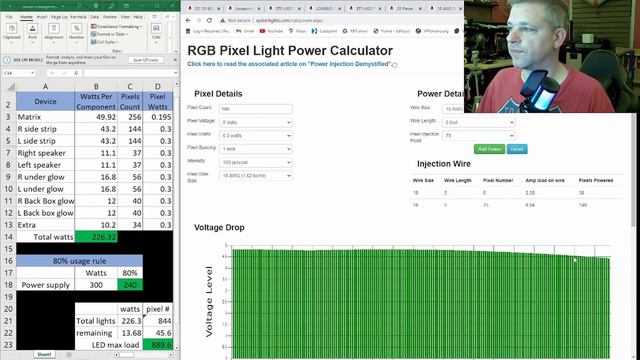
Task: Open the Pixel Injection Point dropdown
Action: click(479, 136)
